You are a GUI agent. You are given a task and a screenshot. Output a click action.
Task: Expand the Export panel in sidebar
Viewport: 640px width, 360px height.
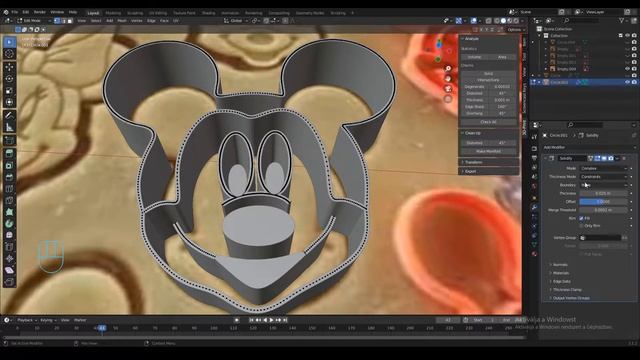(x=489, y=171)
